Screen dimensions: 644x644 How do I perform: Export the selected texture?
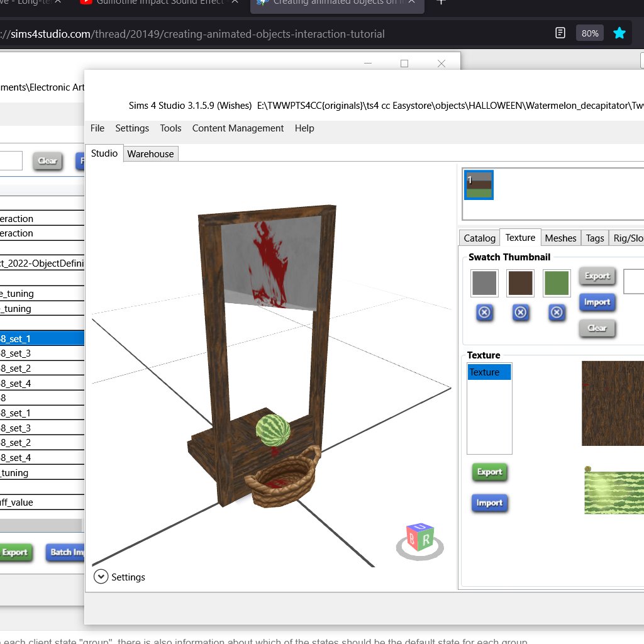[489, 472]
